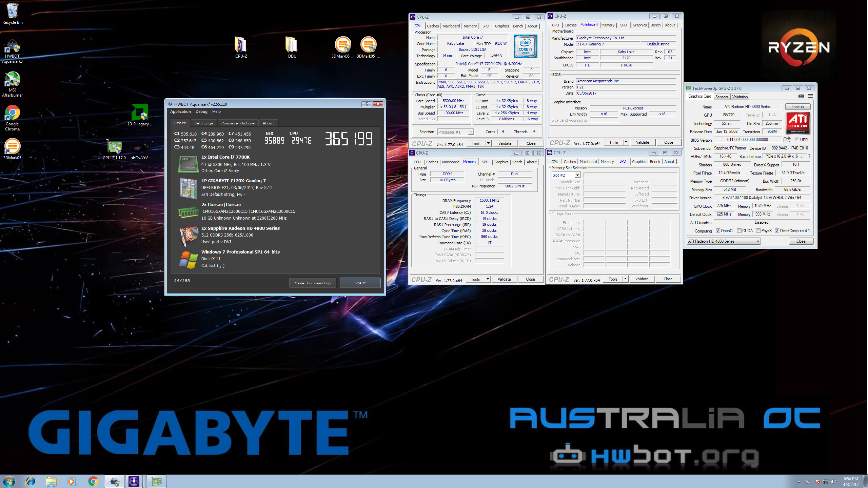
Task: Switch to Sensors tab in GPU-Z
Action: (722, 97)
